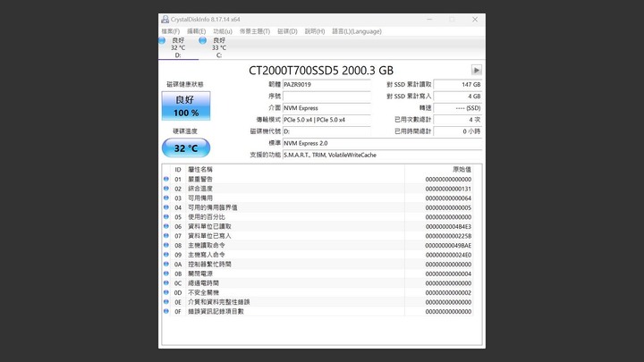Click the power on hours value 0 小時
644x362 pixels.
[458, 131]
